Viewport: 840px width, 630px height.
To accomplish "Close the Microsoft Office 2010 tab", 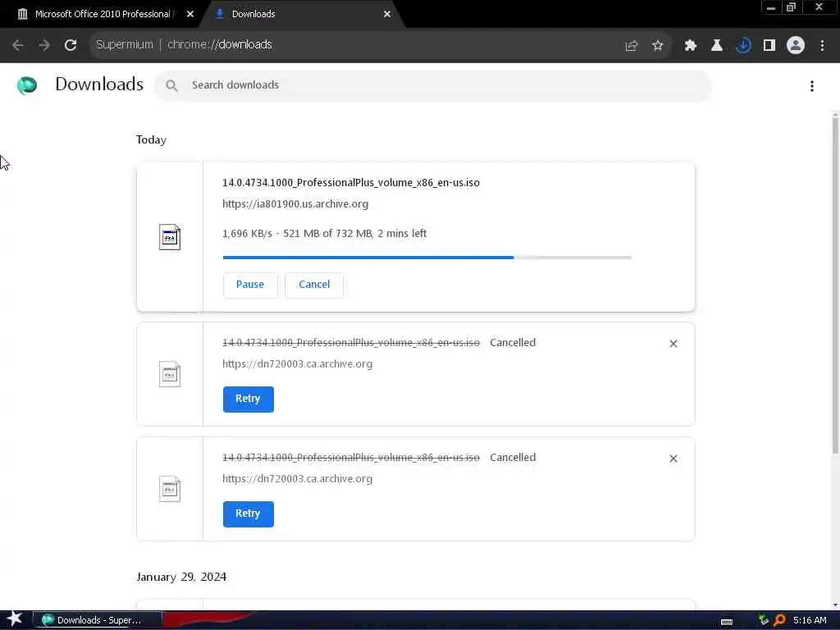I will click(190, 15).
